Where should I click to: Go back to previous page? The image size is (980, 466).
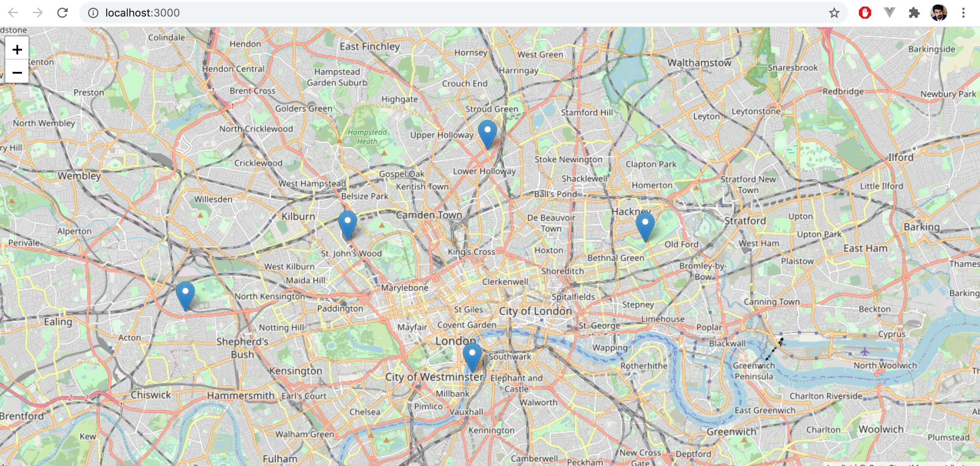pos(13,13)
